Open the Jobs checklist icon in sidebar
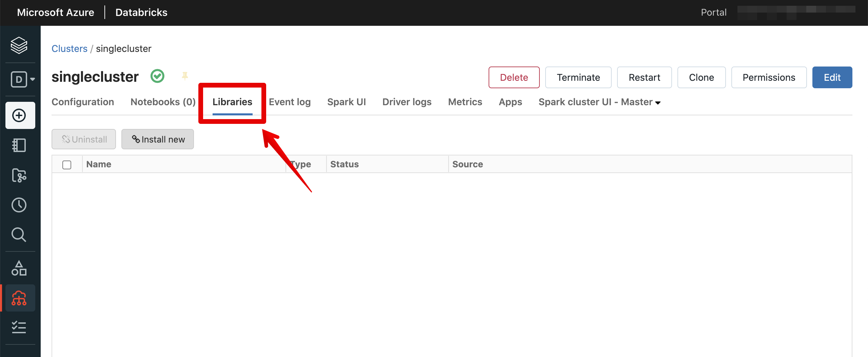Viewport: 868px width, 357px height. [x=19, y=327]
